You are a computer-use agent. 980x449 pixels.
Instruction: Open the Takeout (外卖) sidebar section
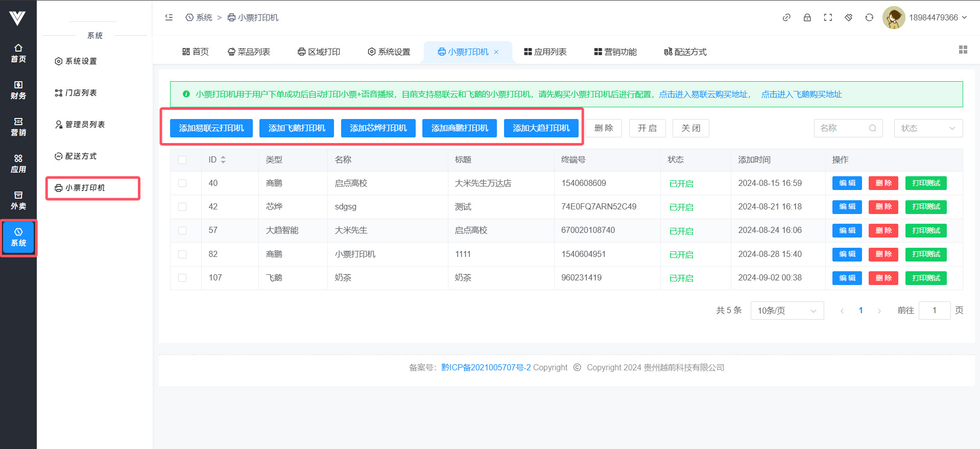coord(18,200)
